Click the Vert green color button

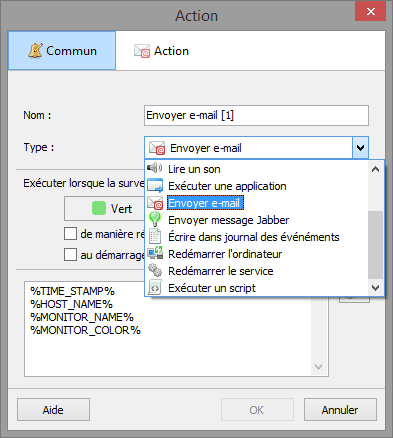[105, 209]
